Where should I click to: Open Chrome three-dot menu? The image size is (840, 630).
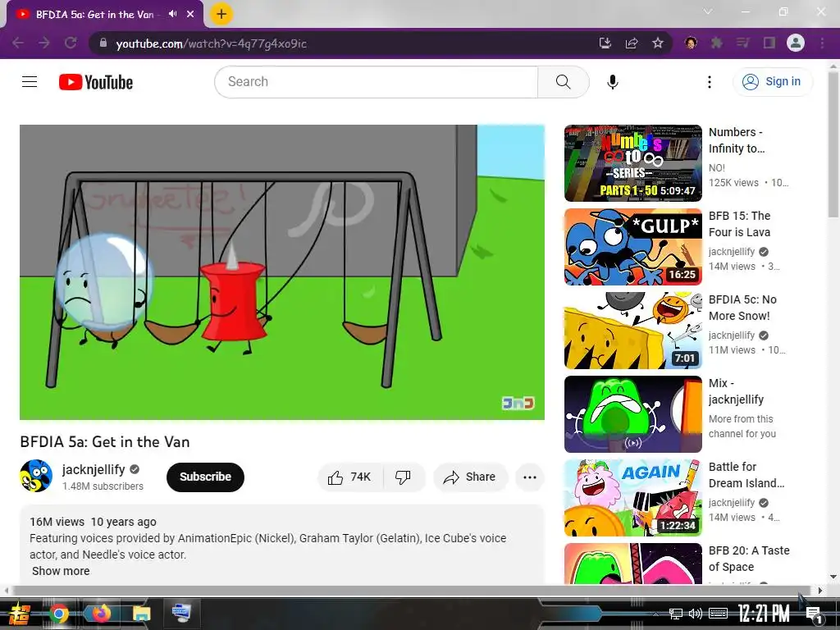click(822, 43)
